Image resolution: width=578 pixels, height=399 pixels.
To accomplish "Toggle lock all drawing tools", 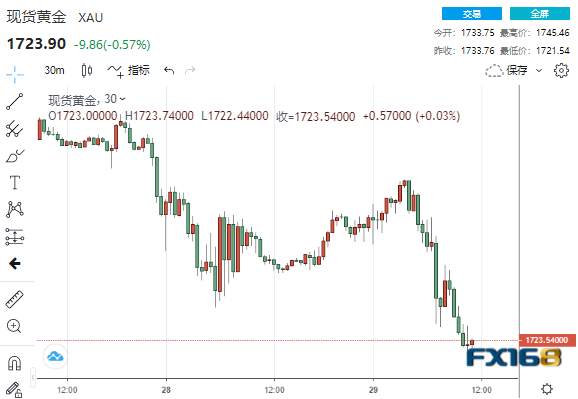I will [14, 390].
